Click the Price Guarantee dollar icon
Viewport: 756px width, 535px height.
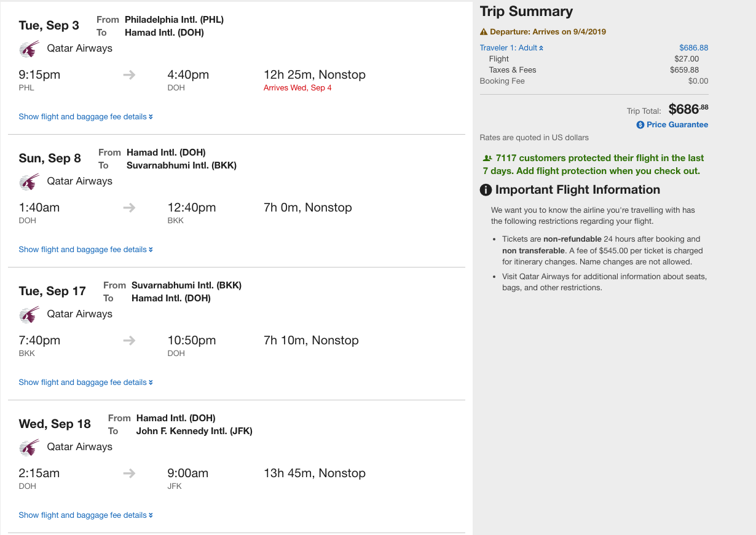pyautogui.click(x=640, y=125)
